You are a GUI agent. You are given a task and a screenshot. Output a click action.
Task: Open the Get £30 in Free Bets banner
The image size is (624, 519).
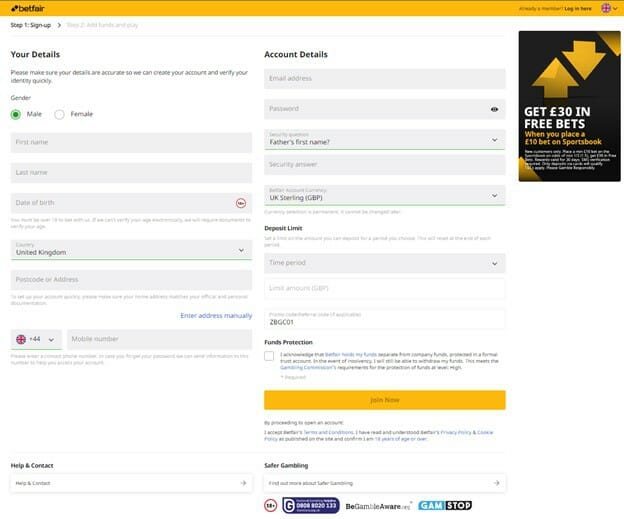click(569, 106)
